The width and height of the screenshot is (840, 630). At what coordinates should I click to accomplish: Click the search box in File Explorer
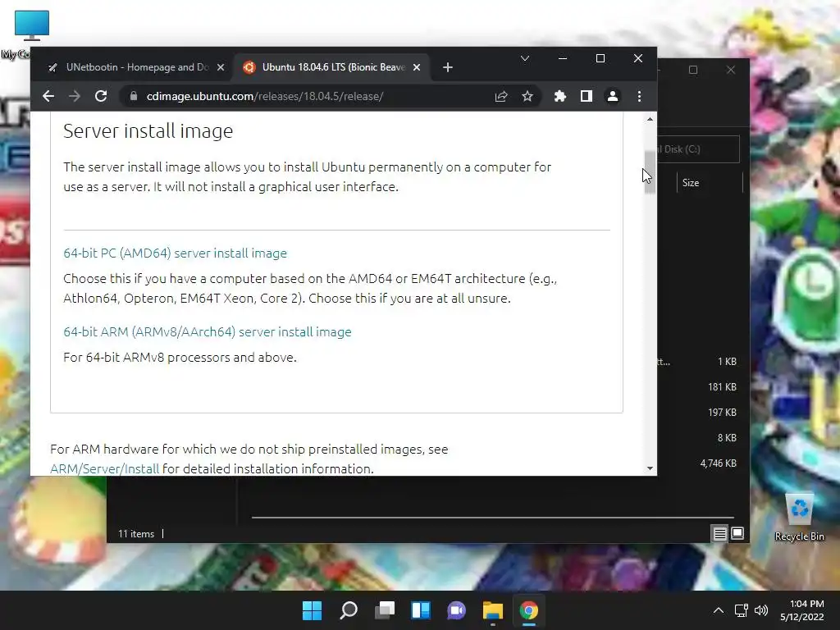click(x=699, y=149)
